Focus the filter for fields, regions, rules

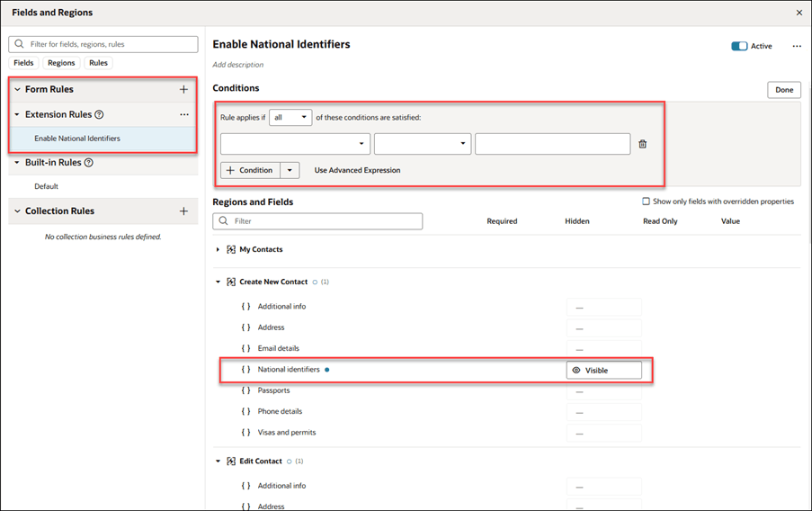click(x=103, y=44)
